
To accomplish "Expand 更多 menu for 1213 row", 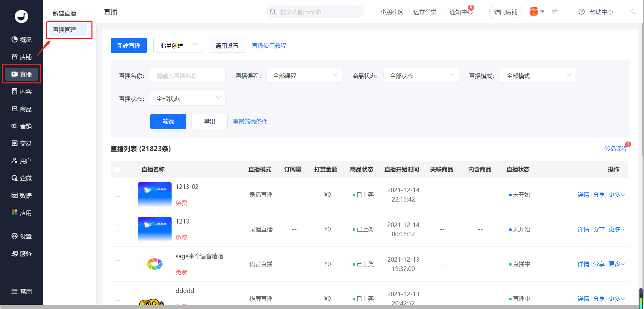I will (x=616, y=229).
